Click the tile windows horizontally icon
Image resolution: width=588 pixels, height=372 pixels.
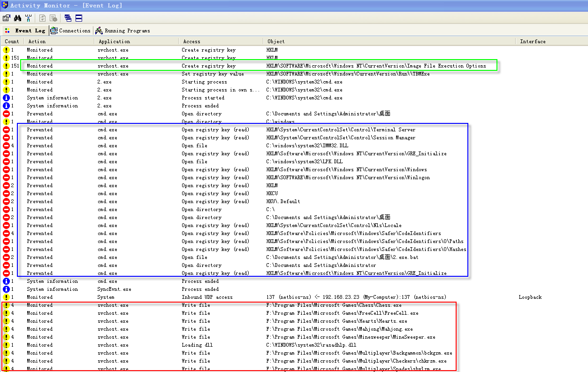79,18
